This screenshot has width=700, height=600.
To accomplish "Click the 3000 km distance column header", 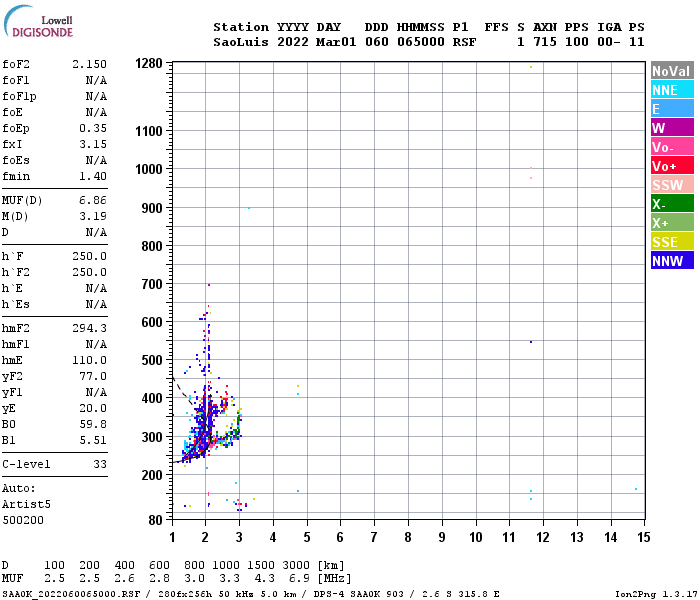I will click(x=296, y=565).
